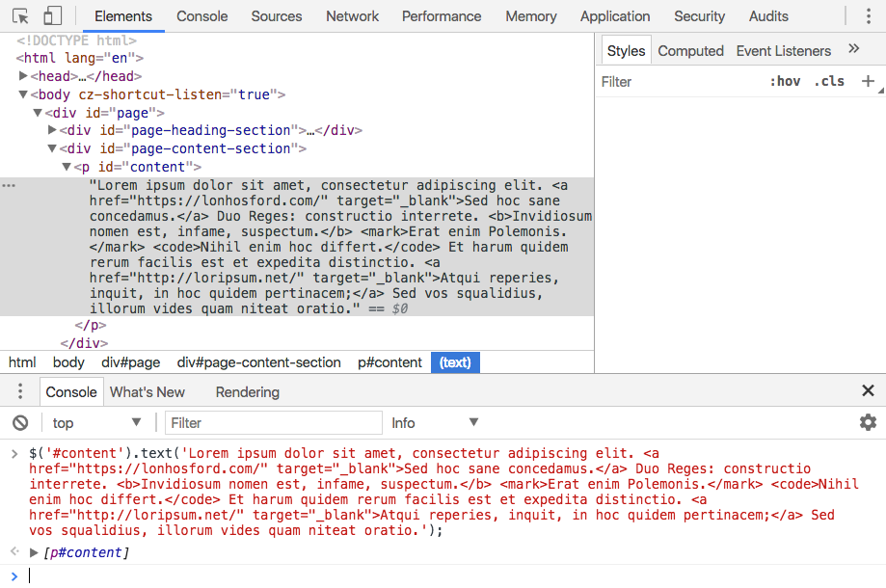Close the console drawer with the X
This screenshot has height=588, width=886.
click(x=868, y=390)
